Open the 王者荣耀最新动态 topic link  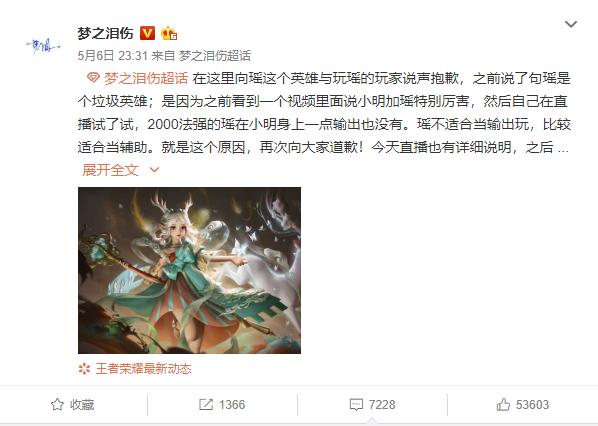[x=143, y=369]
